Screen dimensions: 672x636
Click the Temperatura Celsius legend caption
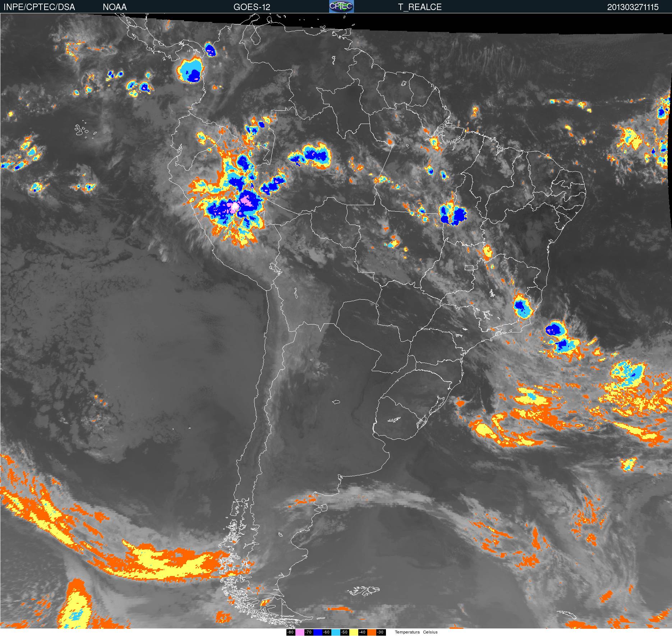point(416,632)
